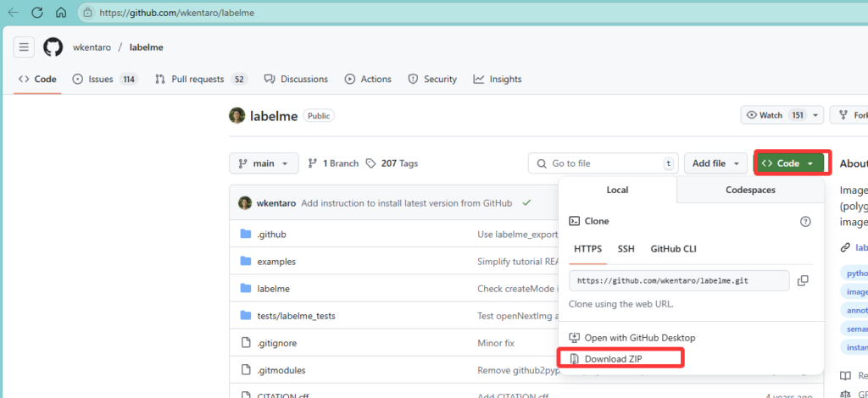Open the .github folder

(271, 235)
